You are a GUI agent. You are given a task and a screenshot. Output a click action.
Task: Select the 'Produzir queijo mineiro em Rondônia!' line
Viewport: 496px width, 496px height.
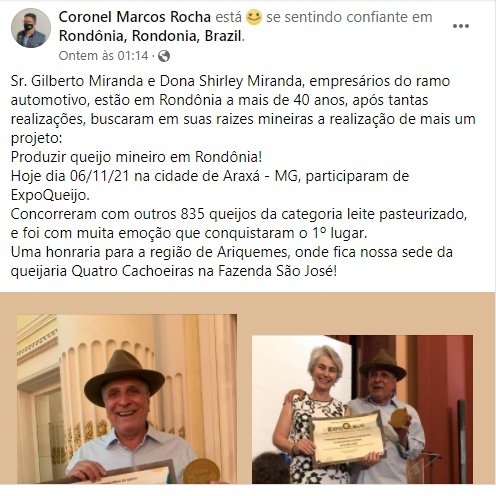point(137,157)
